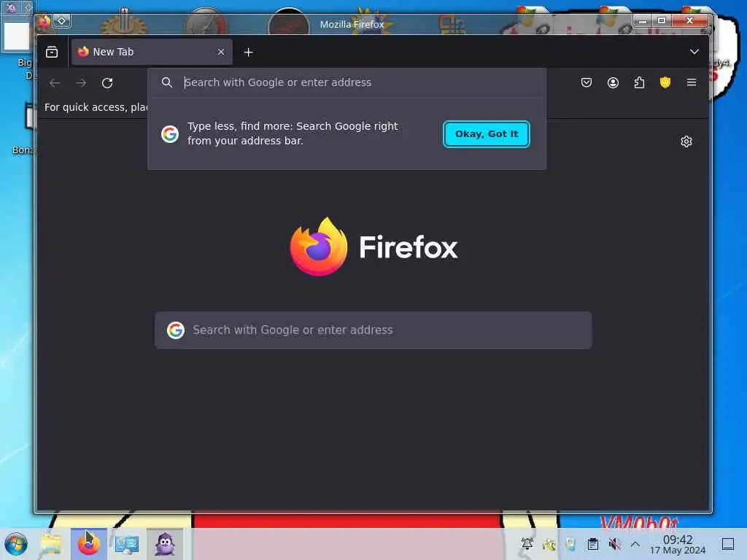Image resolution: width=747 pixels, height=560 pixels.
Task: Open clock showing 09:42
Action: point(678,544)
